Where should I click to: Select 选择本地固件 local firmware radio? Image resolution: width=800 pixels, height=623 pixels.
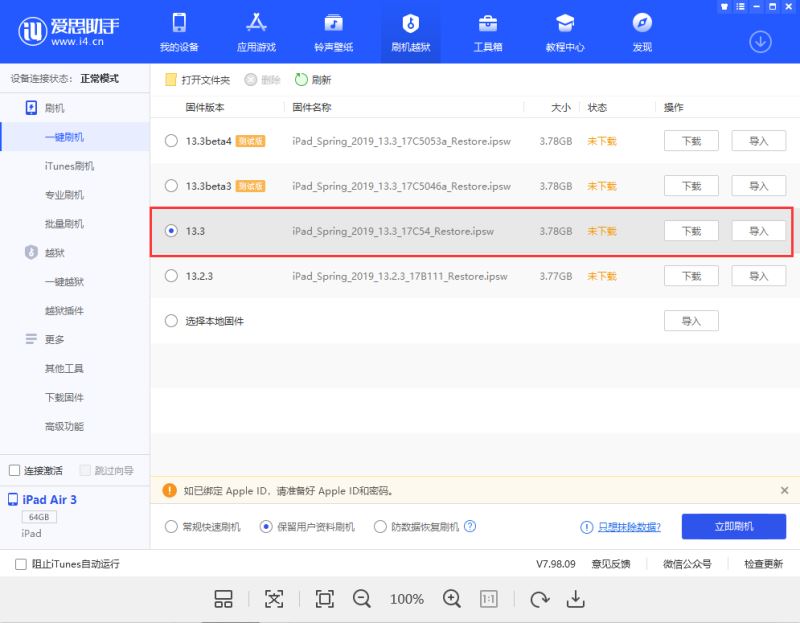(171, 320)
